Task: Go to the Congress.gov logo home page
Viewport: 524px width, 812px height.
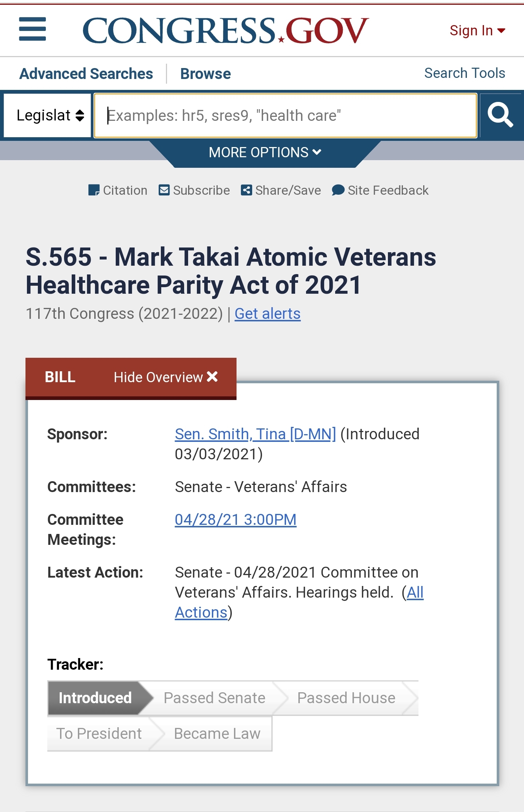Action: tap(226, 31)
